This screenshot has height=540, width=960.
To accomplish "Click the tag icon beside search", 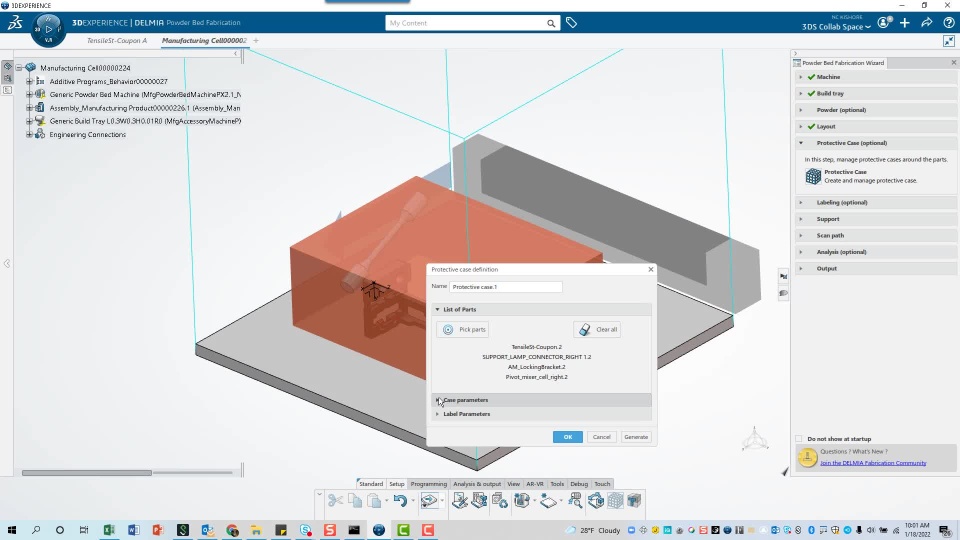I will [x=571, y=23].
